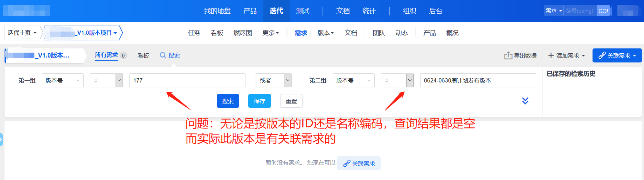Viewport: 644px width, 180px height.
Task: Open first group 版本号 field dropdown
Action: (63, 80)
